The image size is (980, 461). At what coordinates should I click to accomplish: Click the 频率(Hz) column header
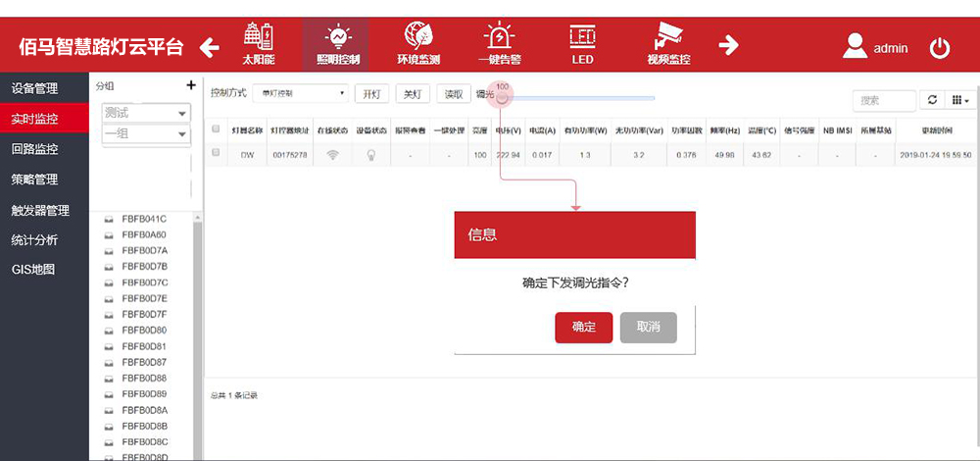coord(725,130)
